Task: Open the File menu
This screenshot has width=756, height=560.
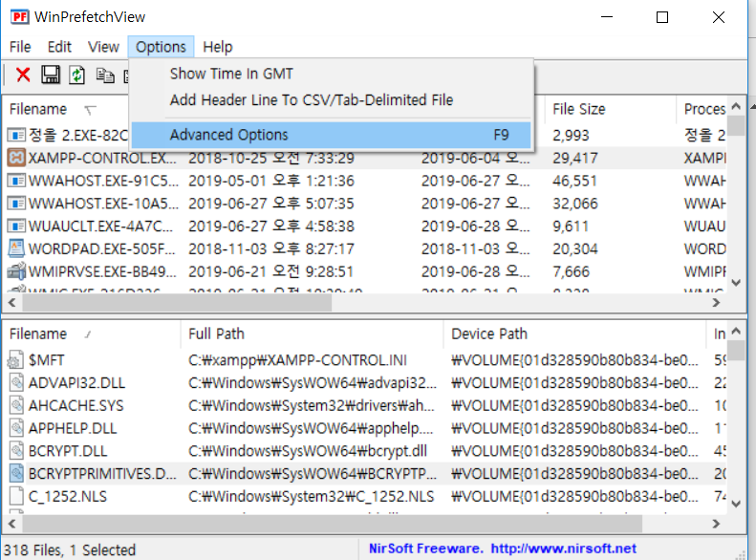Action: [20, 47]
